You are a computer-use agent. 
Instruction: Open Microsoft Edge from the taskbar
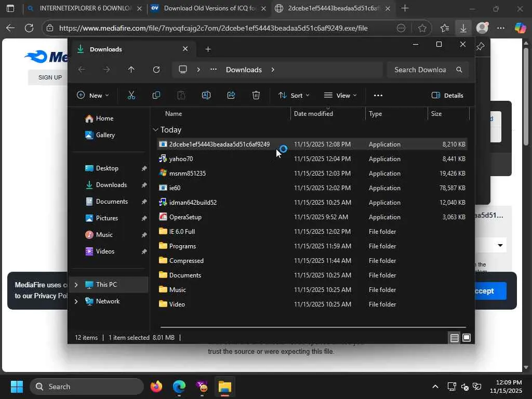[179, 387]
